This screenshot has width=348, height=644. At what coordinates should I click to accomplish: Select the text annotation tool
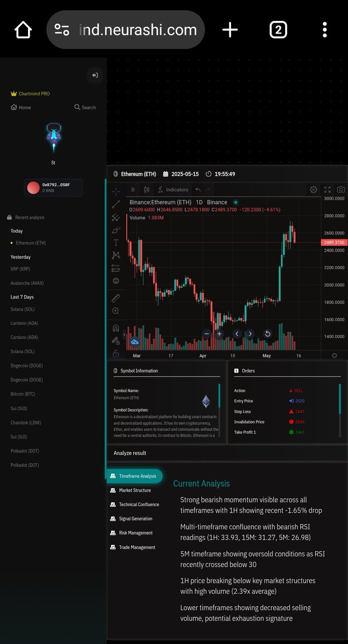115,243
